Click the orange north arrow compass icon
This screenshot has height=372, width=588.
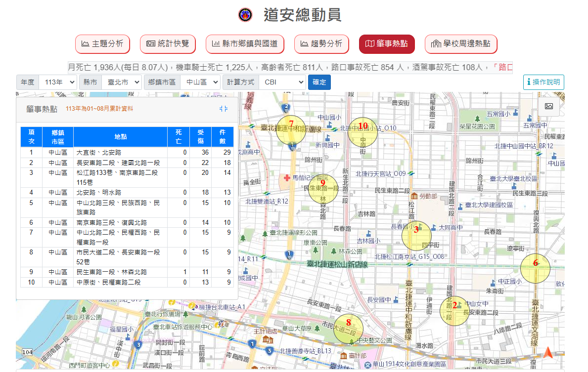click(x=548, y=353)
